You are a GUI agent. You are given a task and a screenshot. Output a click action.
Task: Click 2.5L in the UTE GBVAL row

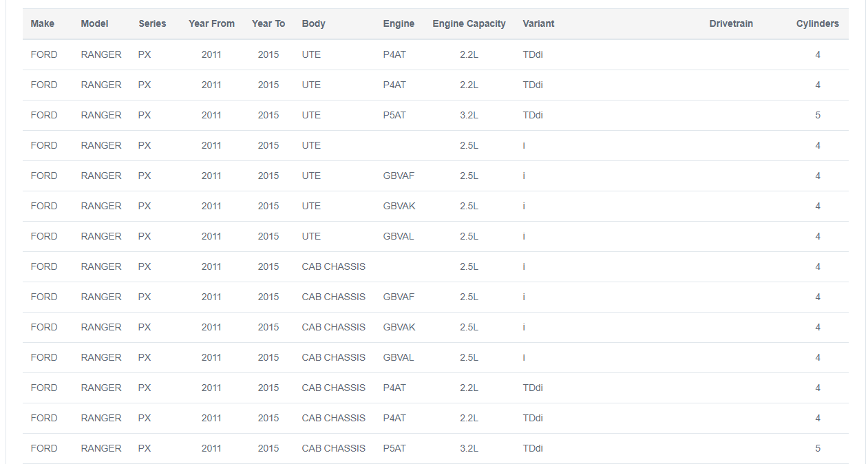[469, 236]
